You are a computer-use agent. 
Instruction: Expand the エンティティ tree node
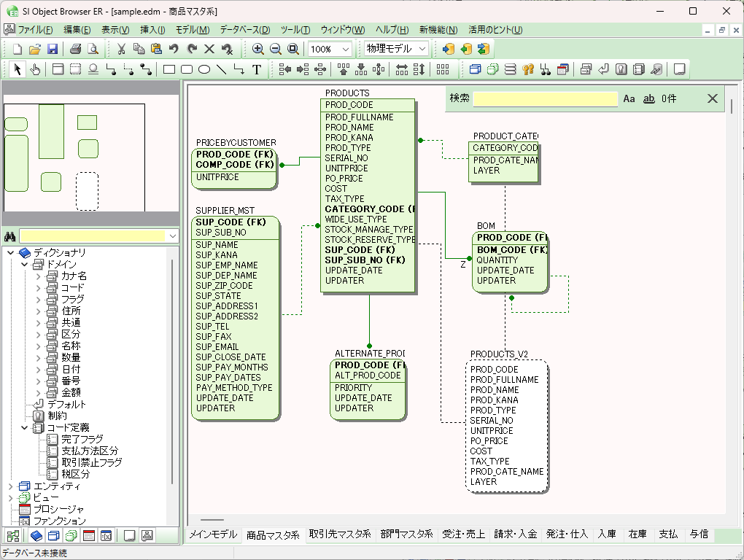click(x=10, y=486)
